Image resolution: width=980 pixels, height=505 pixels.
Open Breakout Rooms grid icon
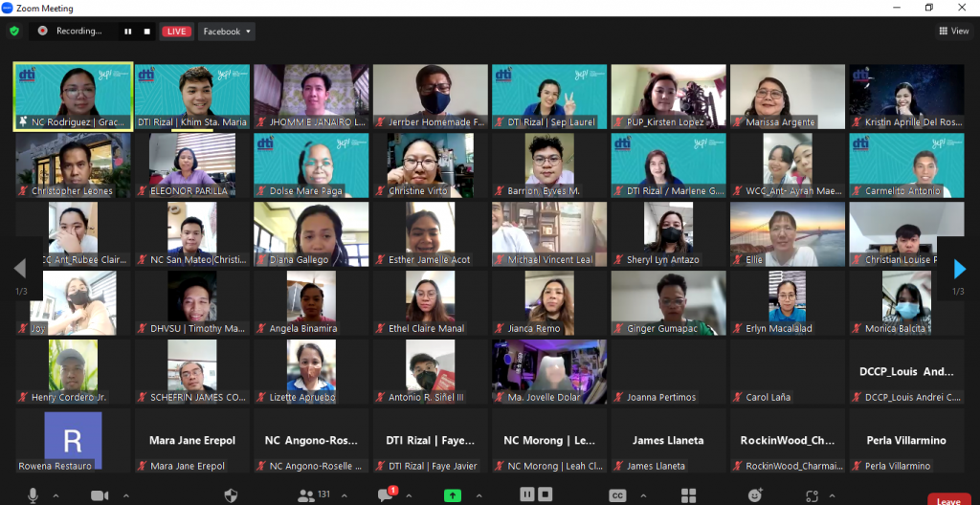(x=688, y=495)
